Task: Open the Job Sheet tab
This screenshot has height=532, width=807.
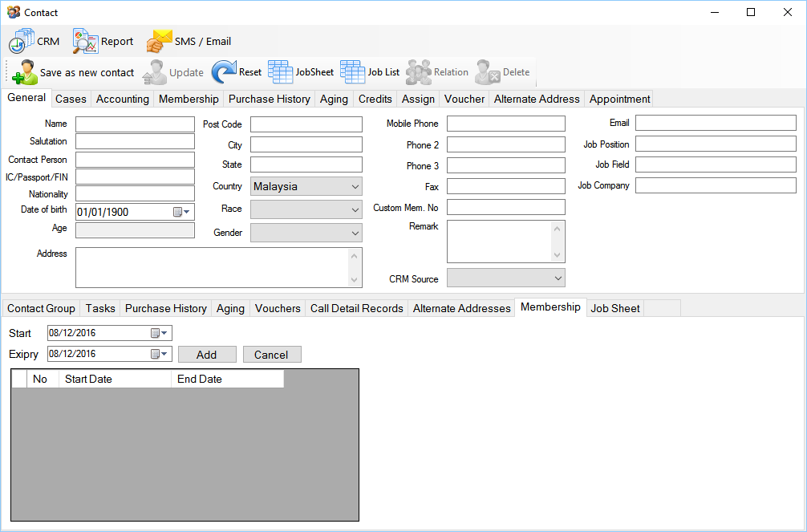Action: [x=615, y=308]
